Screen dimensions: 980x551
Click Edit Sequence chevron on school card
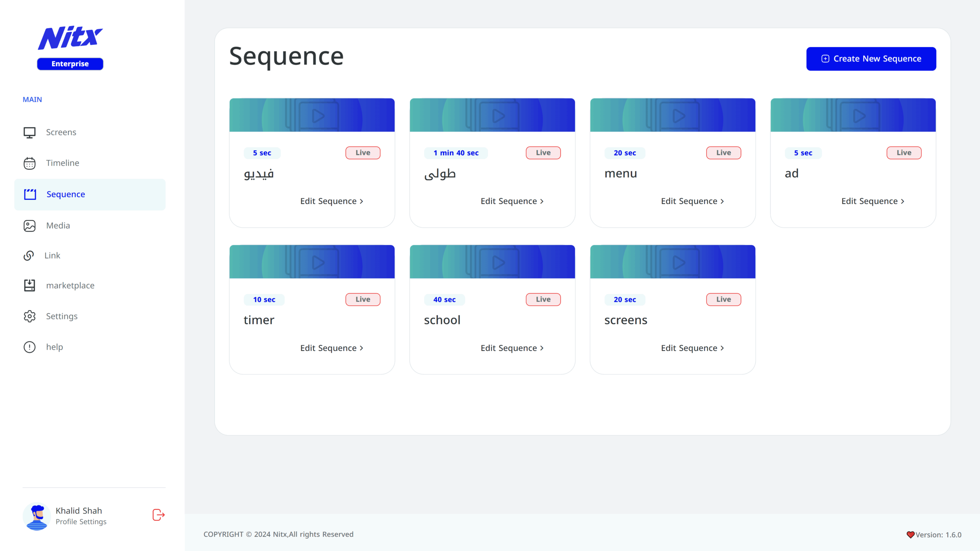tap(542, 348)
